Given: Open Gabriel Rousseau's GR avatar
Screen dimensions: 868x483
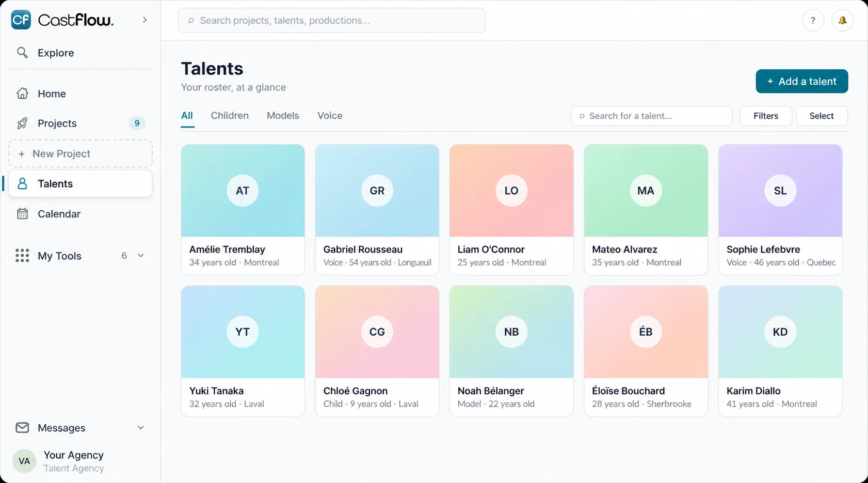Looking at the screenshot, I should 377,191.
